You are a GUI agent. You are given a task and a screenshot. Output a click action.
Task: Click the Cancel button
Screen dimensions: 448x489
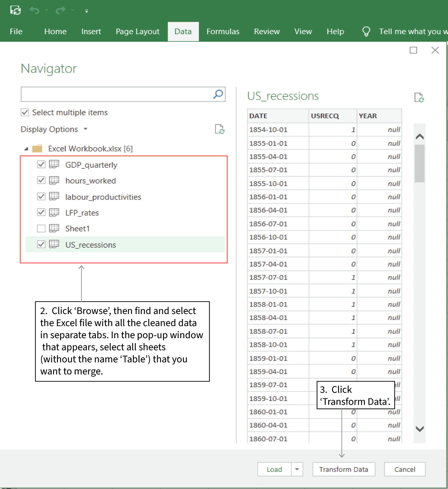(x=405, y=469)
